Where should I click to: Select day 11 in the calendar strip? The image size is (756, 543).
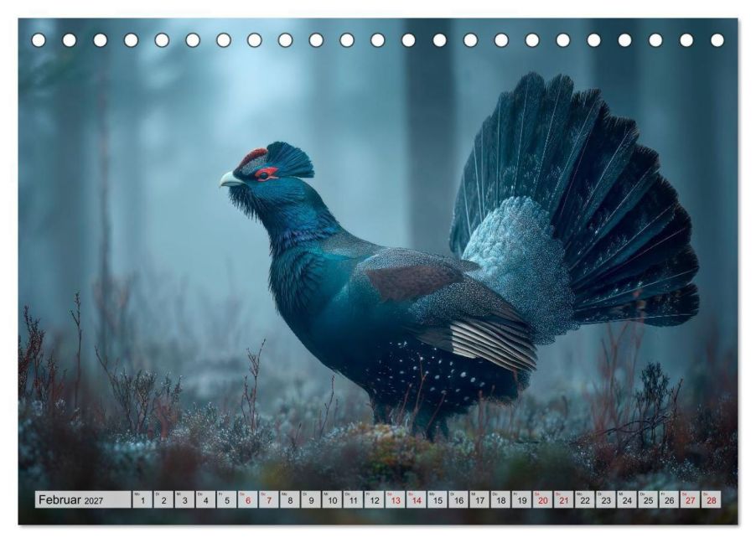(353, 499)
